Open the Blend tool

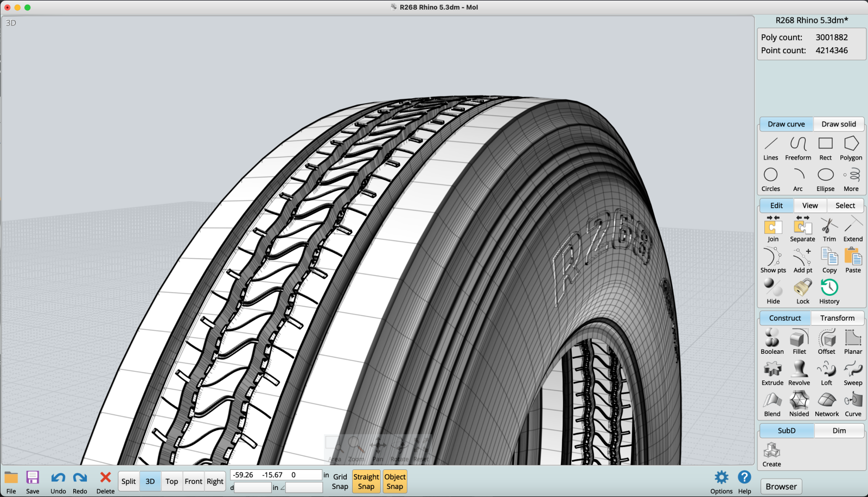(772, 404)
